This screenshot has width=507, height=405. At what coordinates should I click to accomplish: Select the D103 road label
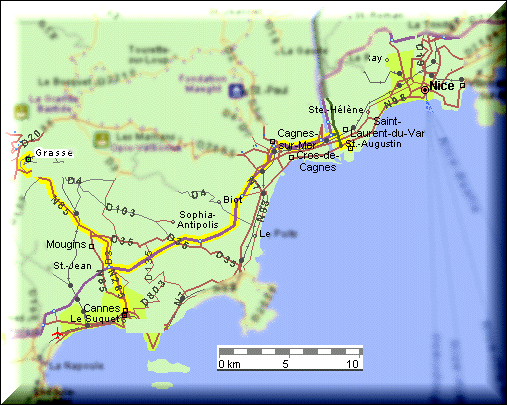[121, 210]
